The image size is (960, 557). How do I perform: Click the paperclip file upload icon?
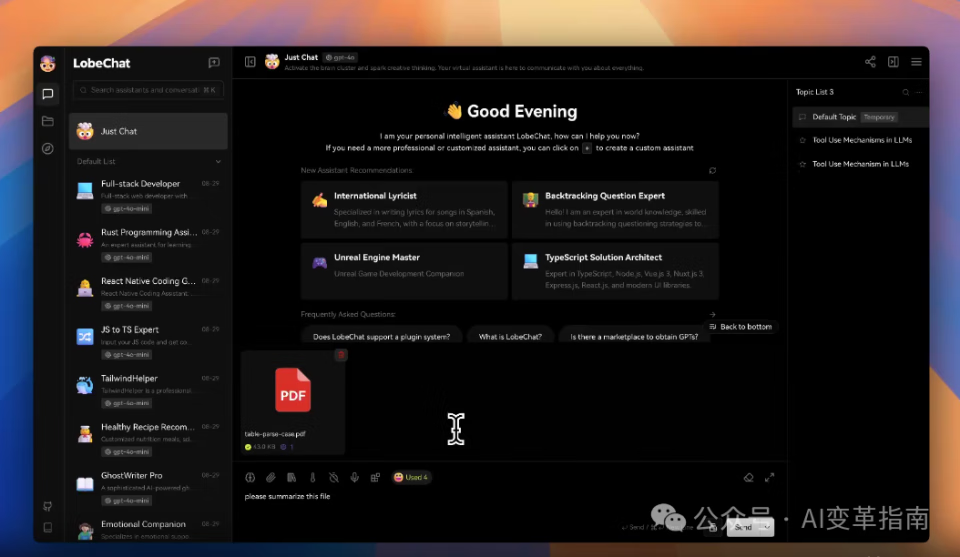tap(271, 477)
